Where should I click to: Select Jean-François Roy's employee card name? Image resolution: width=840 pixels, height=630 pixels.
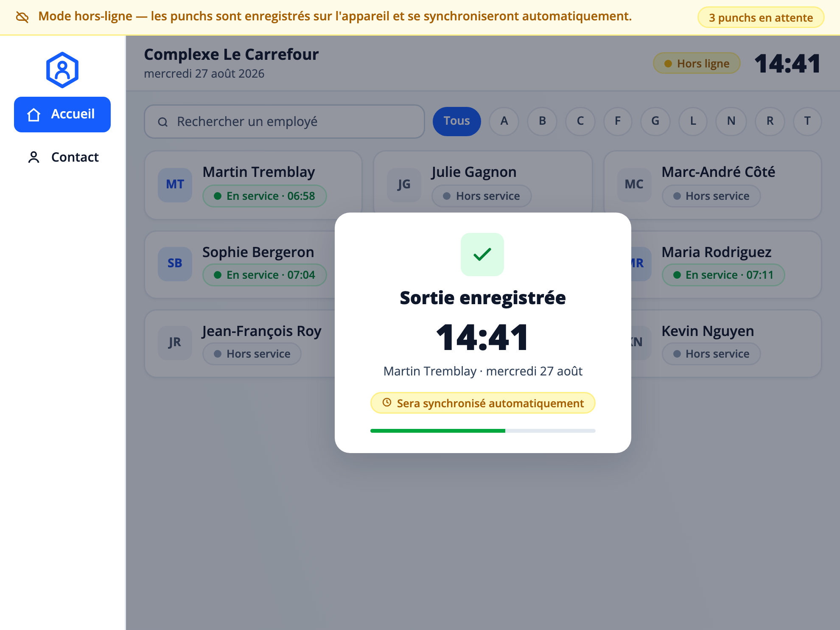point(262,331)
